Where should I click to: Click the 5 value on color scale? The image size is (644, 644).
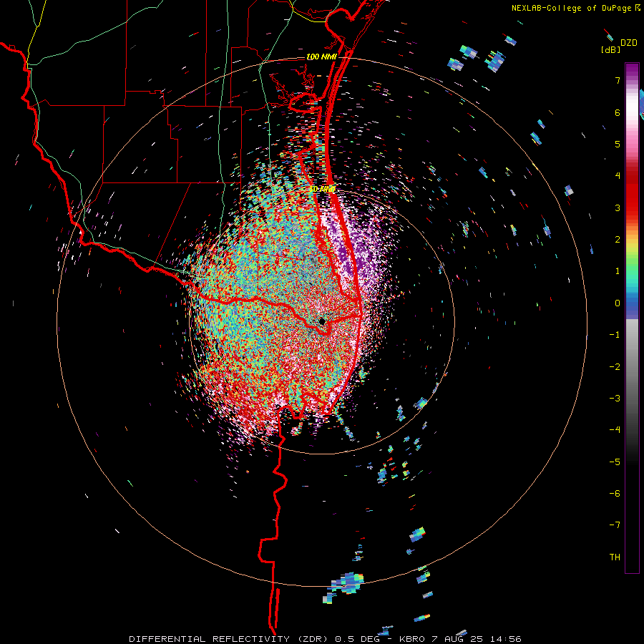tap(618, 144)
